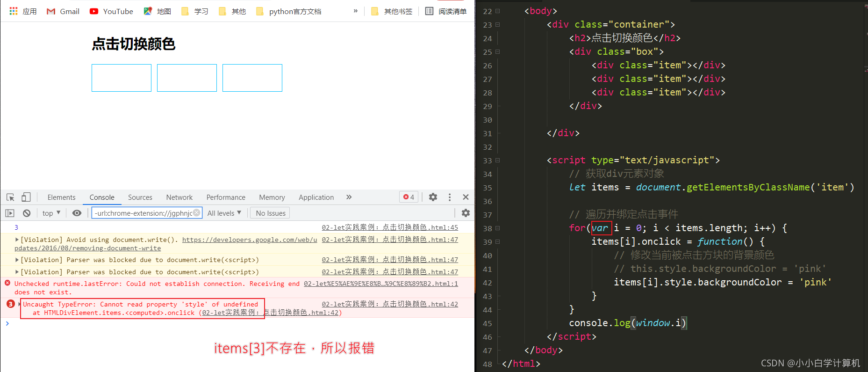Show more DevTools tabs
The width and height of the screenshot is (868, 372).
[349, 197]
